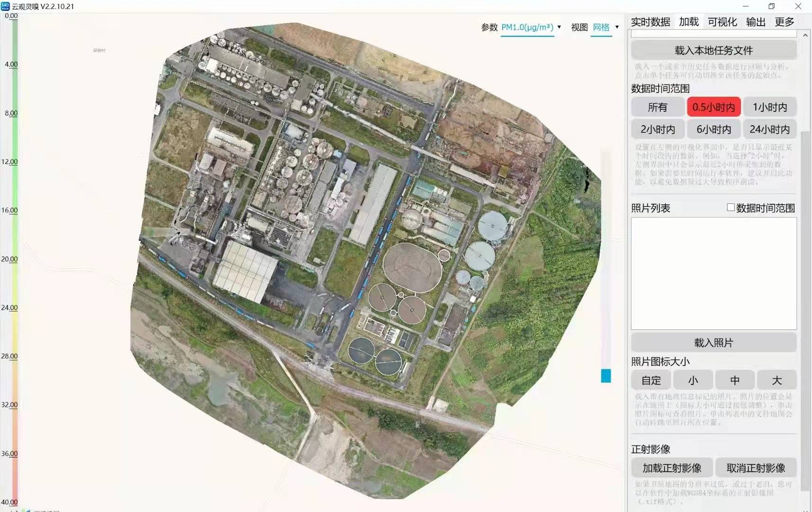Click the 载入本地任务文件 button
The image size is (812, 512).
tap(713, 50)
